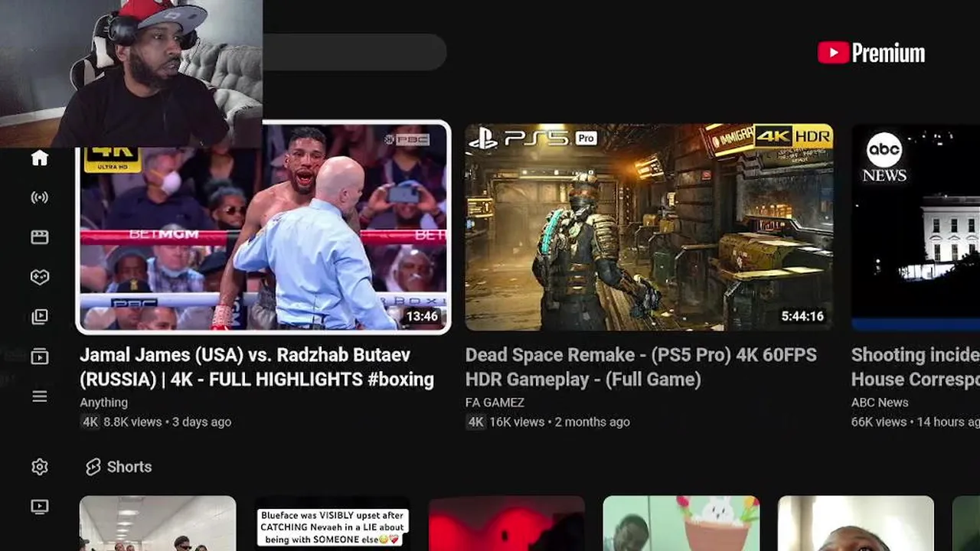The width and height of the screenshot is (980, 551).
Task: Click the 'FA GAMEZ' channel name
Action: click(x=495, y=403)
